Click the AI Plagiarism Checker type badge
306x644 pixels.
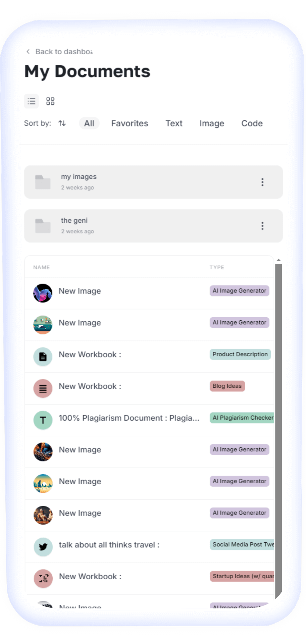[x=242, y=418]
